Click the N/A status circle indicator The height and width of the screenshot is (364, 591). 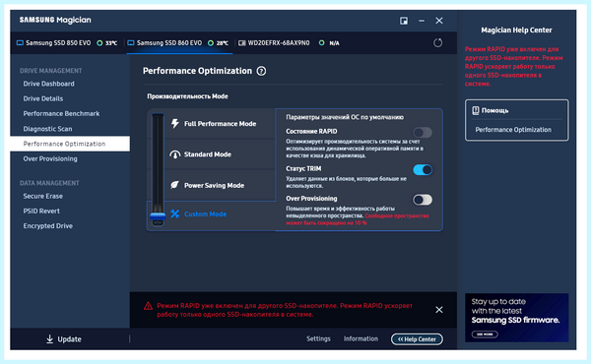tap(321, 43)
